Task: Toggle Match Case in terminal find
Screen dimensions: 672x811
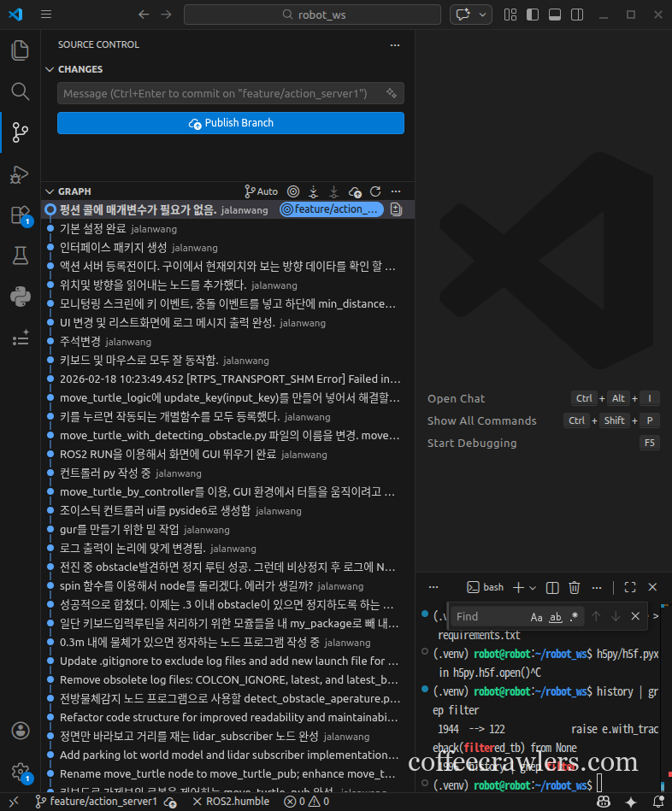Action: click(536, 616)
